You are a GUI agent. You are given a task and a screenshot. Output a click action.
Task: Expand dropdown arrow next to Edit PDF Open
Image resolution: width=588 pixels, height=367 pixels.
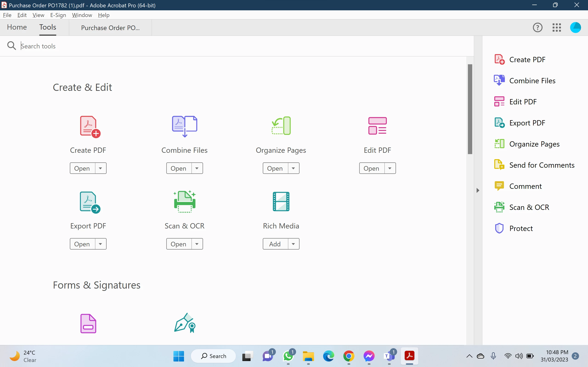(390, 168)
